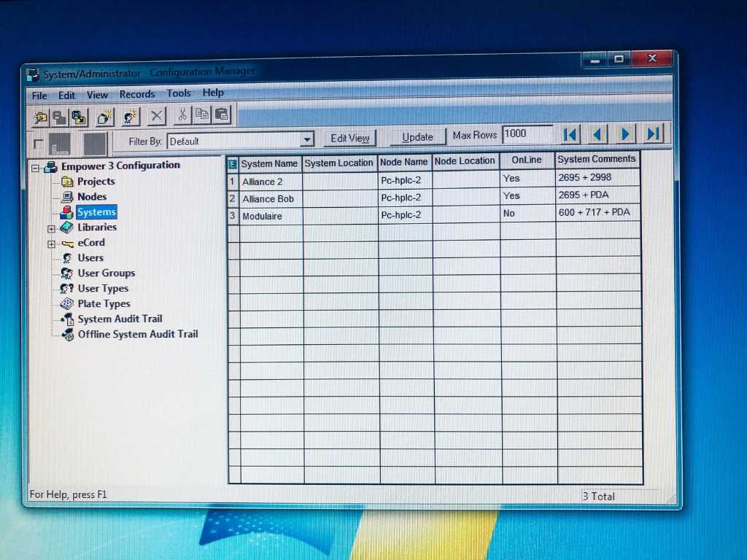This screenshot has height=560, width=747.
Task: Click the System Audit Trail icon
Action: [x=68, y=319]
